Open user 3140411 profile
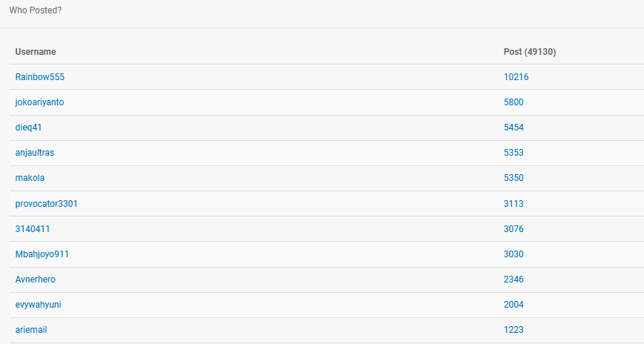644x344 pixels. coord(33,229)
